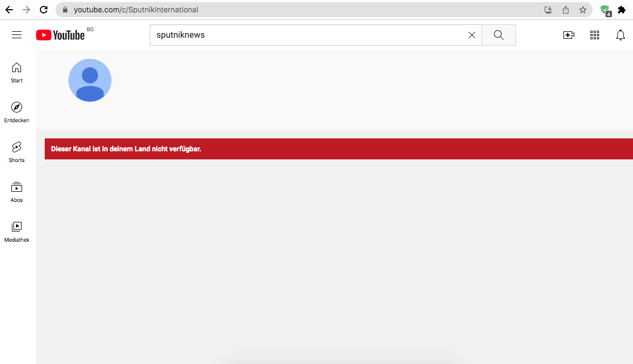Bookmark this page with the star icon

[582, 10]
